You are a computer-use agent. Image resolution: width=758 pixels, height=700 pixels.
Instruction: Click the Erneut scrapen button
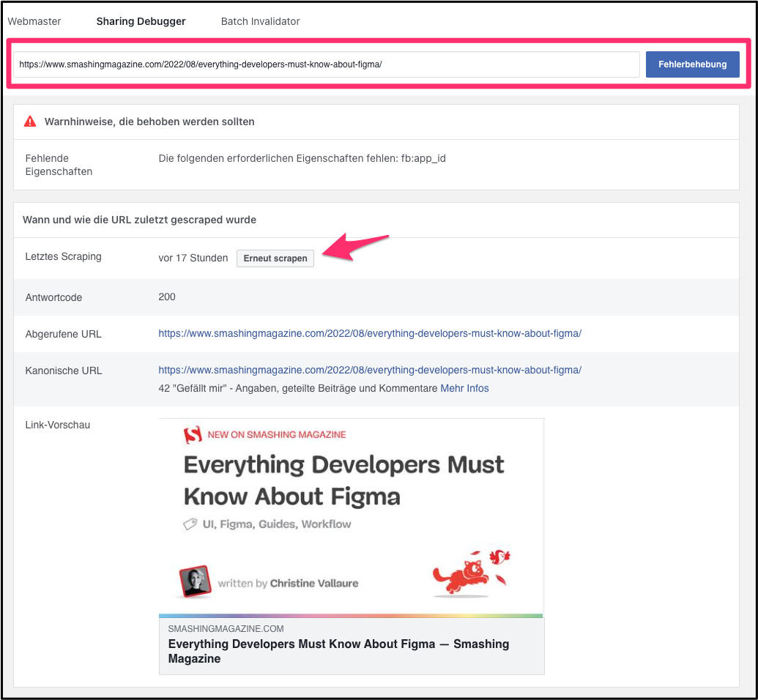point(275,258)
